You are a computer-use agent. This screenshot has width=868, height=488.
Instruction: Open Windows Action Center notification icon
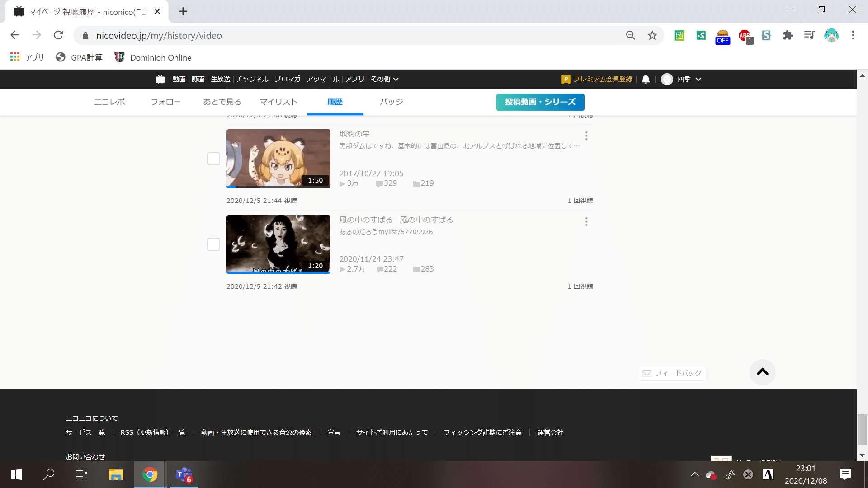coord(844,474)
